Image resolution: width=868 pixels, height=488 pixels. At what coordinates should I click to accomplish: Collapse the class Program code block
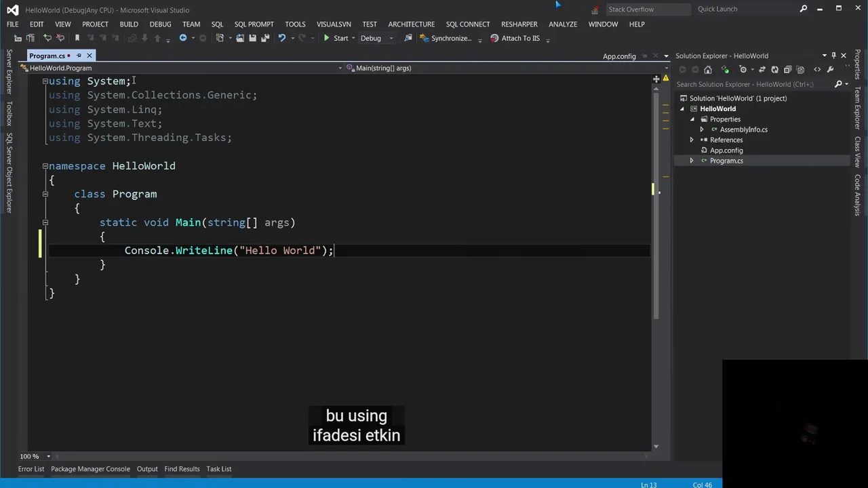click(x=45, y=194)
